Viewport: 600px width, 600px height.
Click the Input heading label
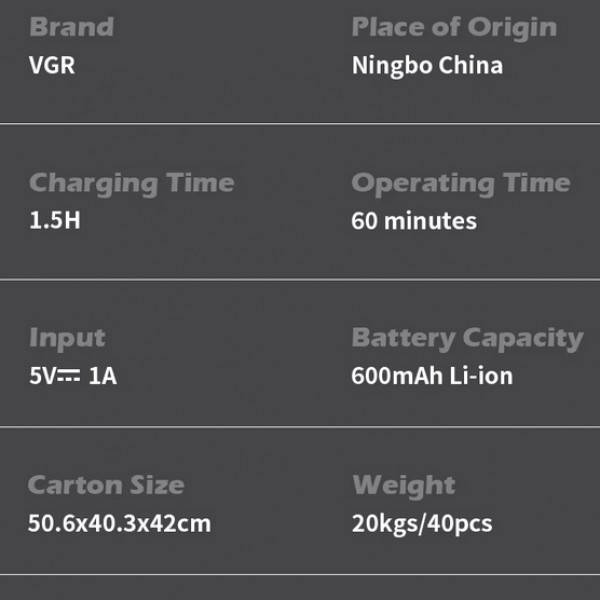click(67, 339)
